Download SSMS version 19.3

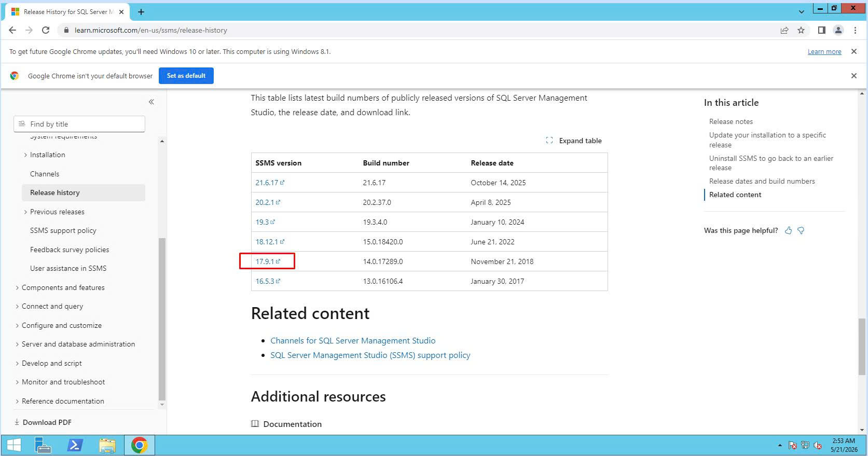(x=265, y=222)
